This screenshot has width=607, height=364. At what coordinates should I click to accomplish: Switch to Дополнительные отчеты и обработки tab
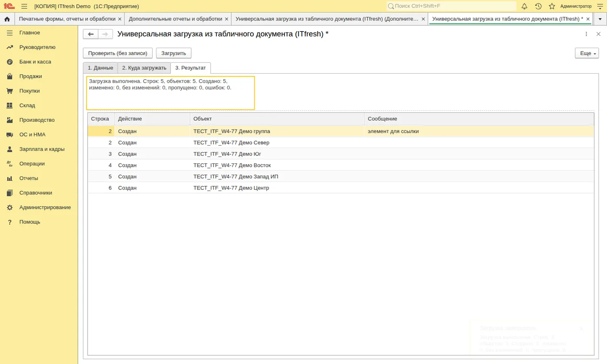click(175, 19)
